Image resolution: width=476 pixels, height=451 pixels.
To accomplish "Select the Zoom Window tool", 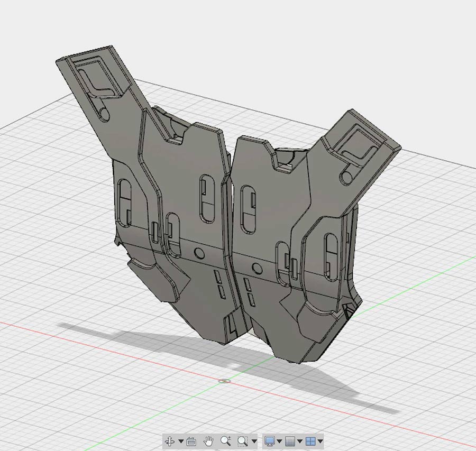I will [x=243, y=441].
